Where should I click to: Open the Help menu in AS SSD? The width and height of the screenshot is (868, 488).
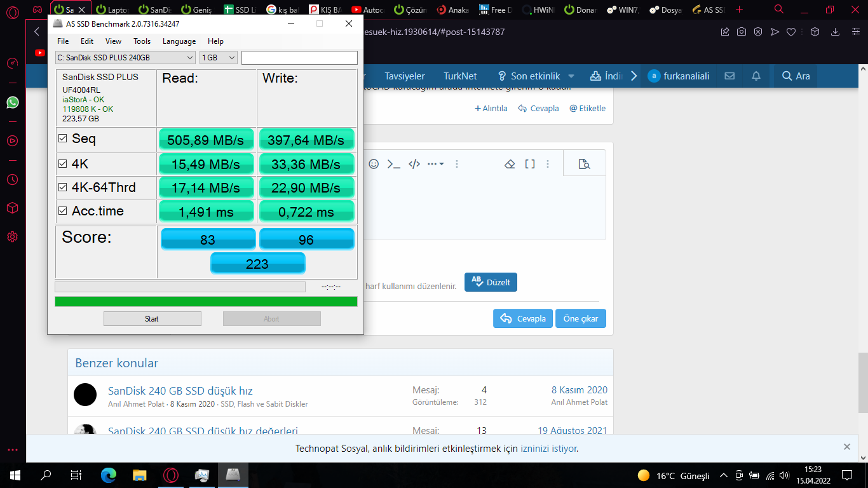click(x=215, y=41)
